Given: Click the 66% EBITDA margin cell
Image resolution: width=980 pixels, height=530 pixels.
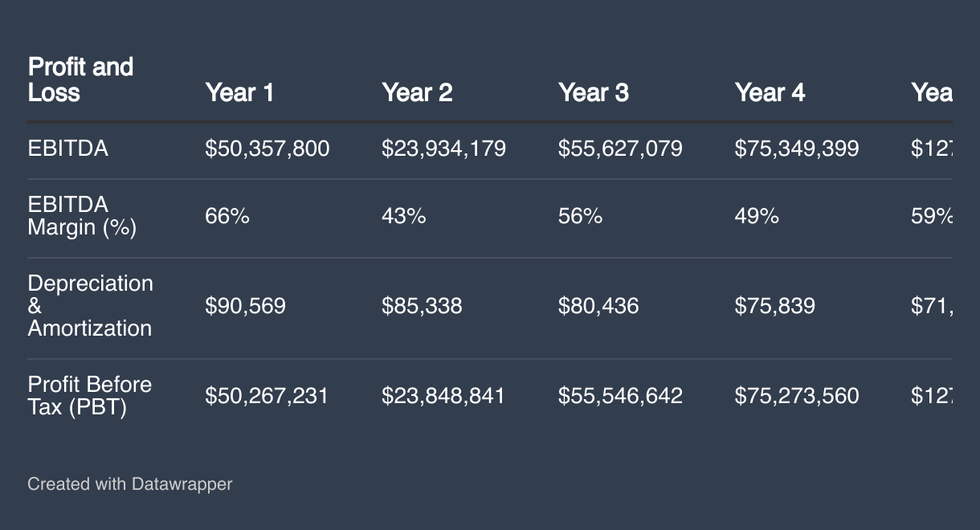Looking at the screenshot, I should pos(227,216).
